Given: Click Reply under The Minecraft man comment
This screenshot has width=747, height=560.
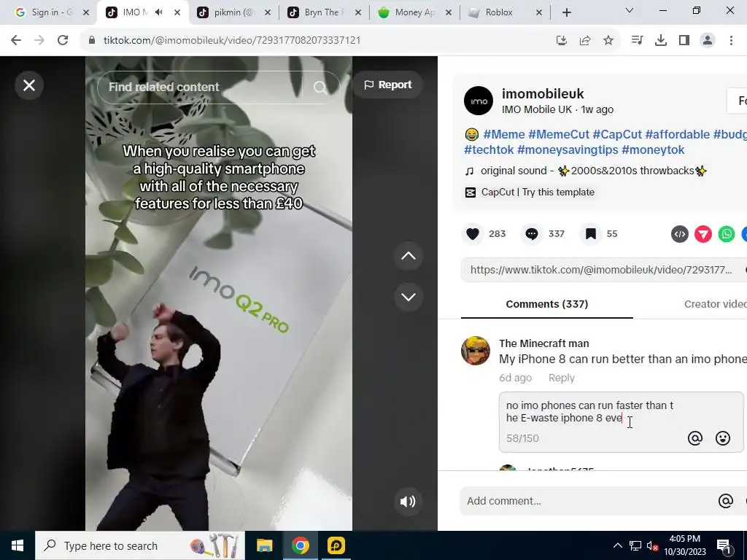Looking at the screenshot, I should point(561,378).
